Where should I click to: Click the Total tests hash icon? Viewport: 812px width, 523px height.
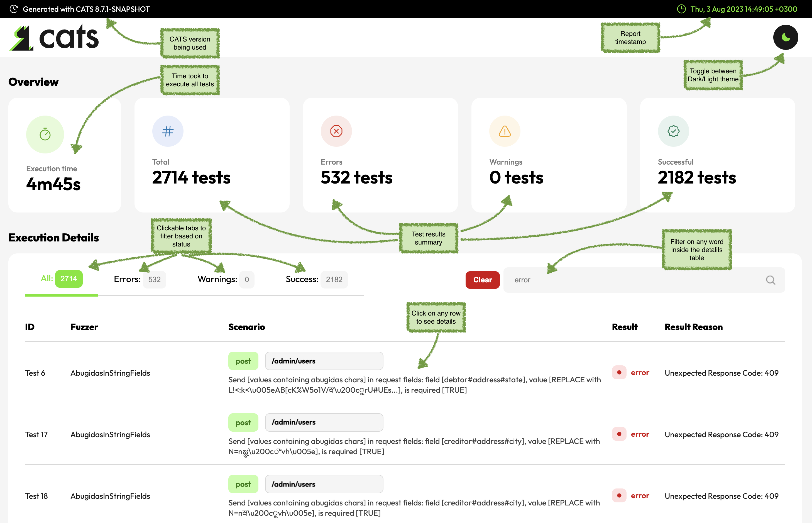[x=168, y=131]
